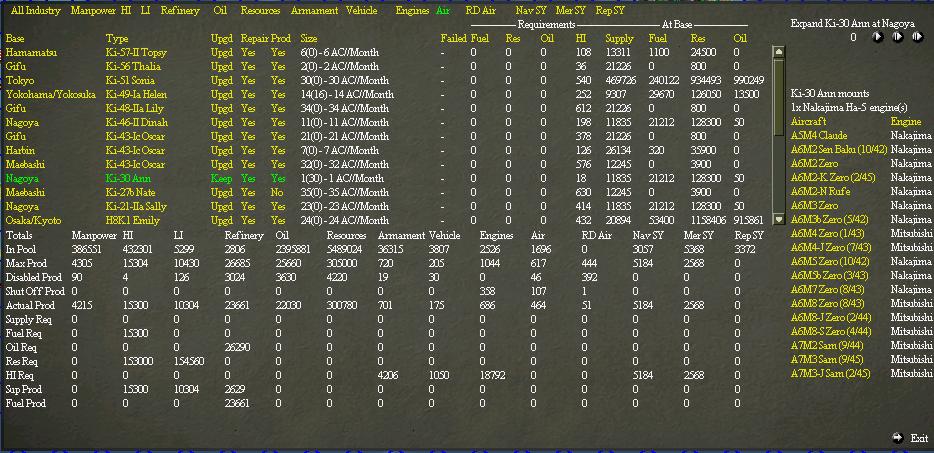Choose A6M8-J Zero (2/44)
This screenshot has height=453, width=934.
pos(830,318)
